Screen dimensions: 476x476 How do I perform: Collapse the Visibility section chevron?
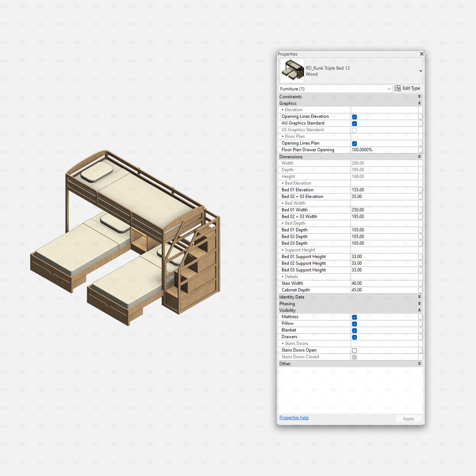[419, 310]
